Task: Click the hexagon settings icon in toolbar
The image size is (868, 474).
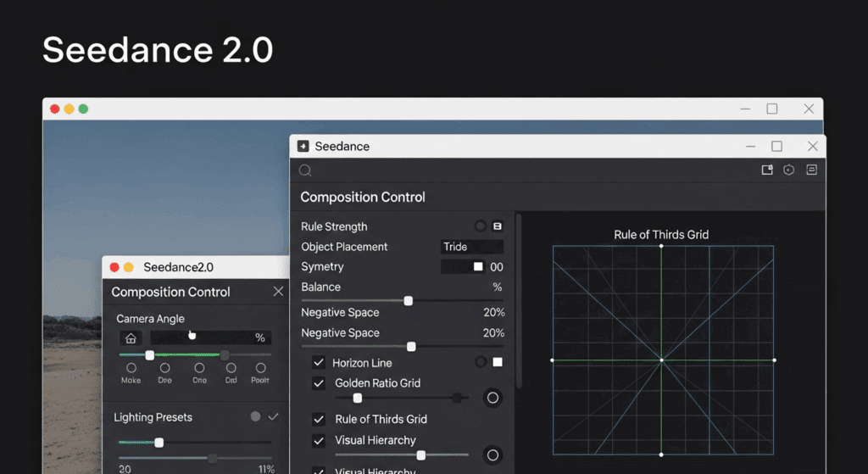Action: (x=789, y=170)
